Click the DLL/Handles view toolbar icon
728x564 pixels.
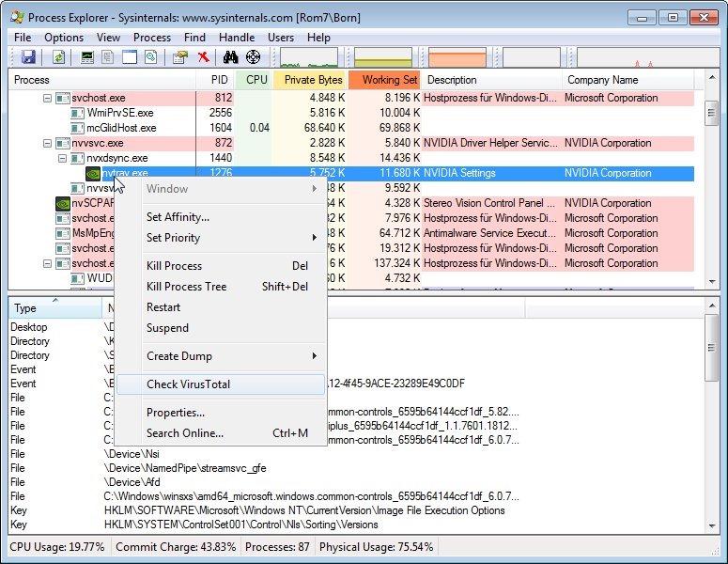[x=151, y=57]
